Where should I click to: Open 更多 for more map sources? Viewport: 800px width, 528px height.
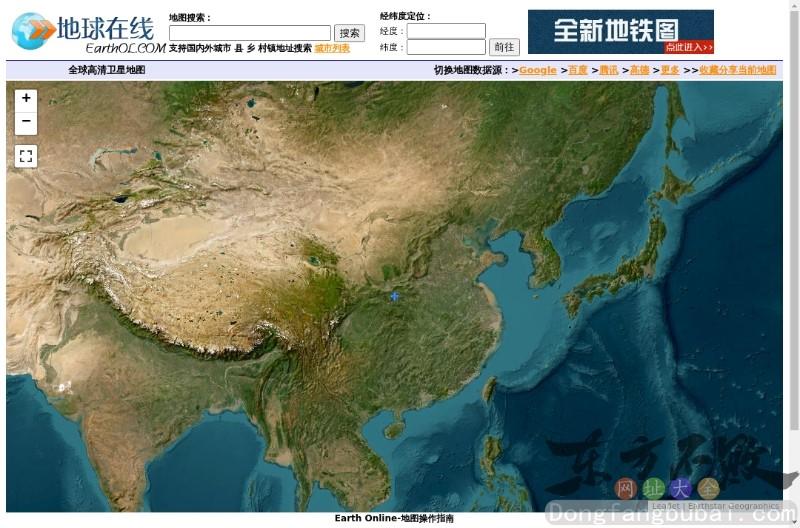click(670, 70)
